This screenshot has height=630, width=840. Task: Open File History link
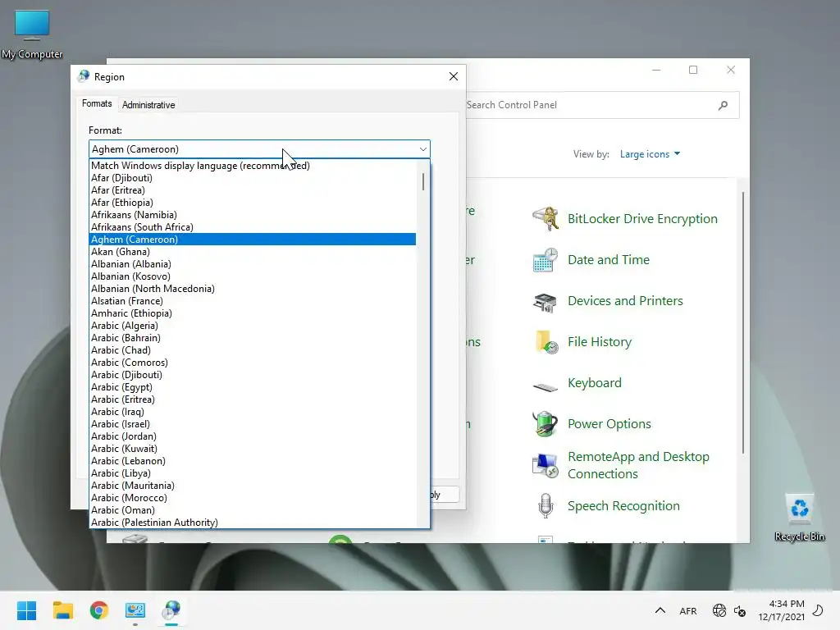coord(600,342)
